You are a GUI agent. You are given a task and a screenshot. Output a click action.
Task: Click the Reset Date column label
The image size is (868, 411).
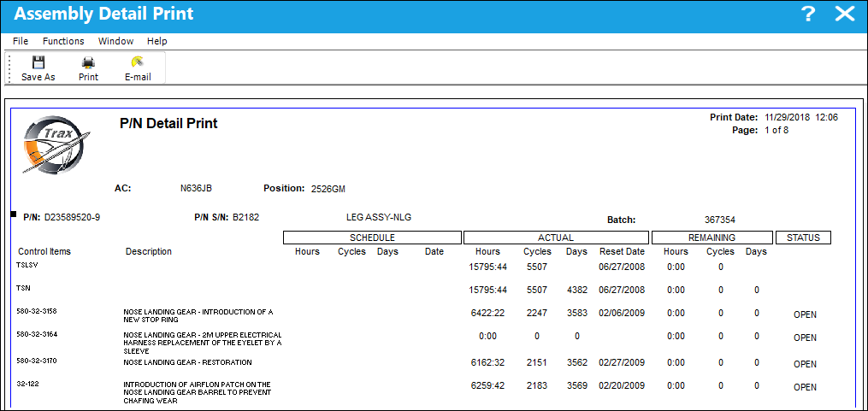pyautogui.click(x=623, y=251)
